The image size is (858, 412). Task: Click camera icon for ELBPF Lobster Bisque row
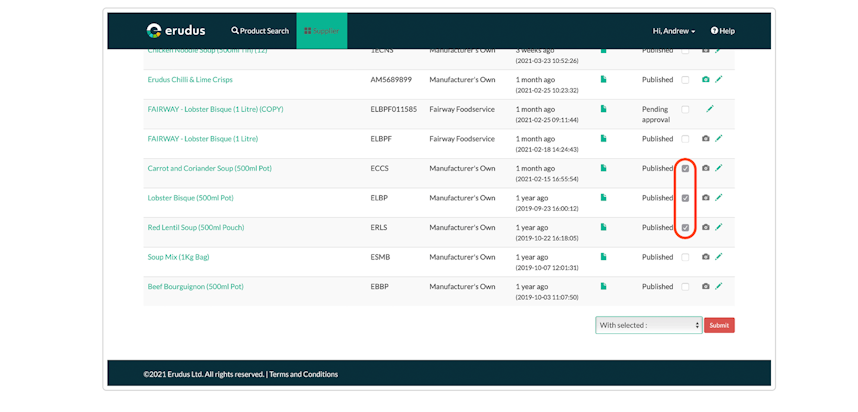tap(706, 139)
